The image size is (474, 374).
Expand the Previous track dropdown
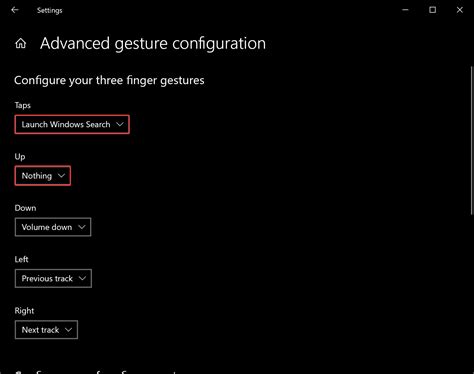(x=53, y=278)
